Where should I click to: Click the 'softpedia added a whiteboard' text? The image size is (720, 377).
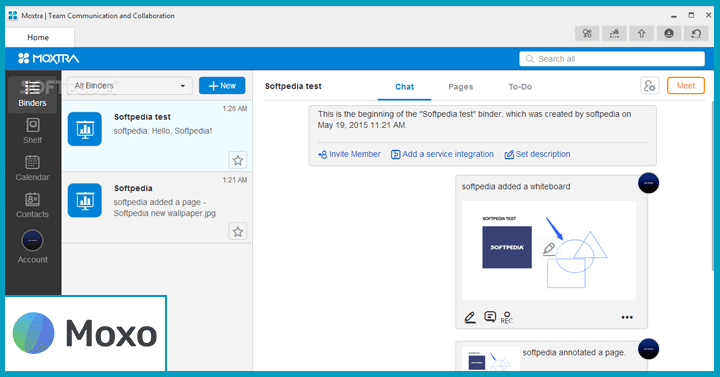tap(516, 186)
